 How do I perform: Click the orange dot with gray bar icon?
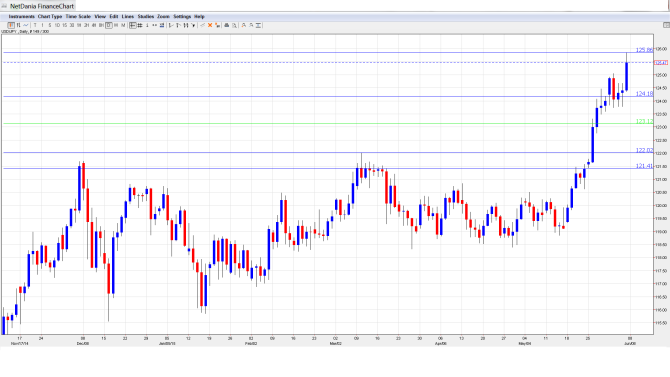click(217, 26)
